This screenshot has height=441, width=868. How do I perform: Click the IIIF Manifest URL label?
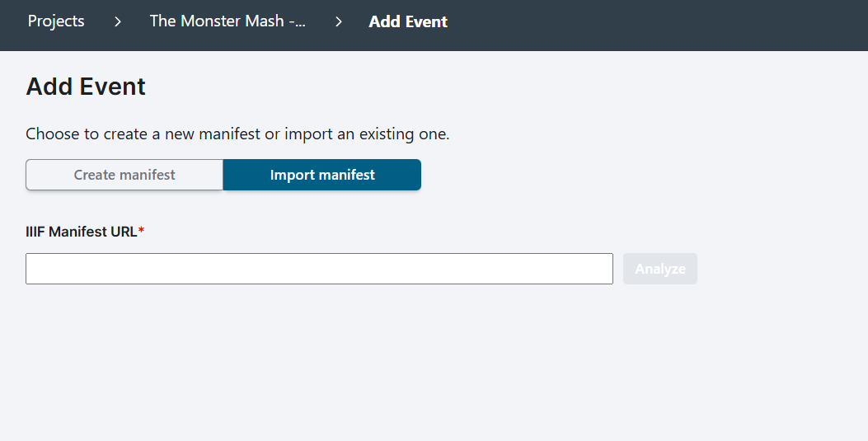(82, 232)
